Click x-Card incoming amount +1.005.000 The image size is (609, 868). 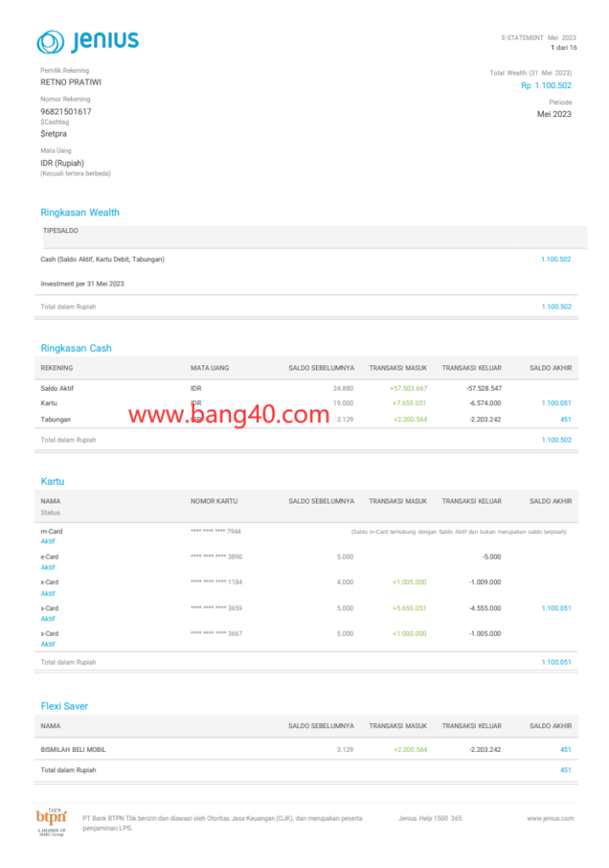pos(409,582)
